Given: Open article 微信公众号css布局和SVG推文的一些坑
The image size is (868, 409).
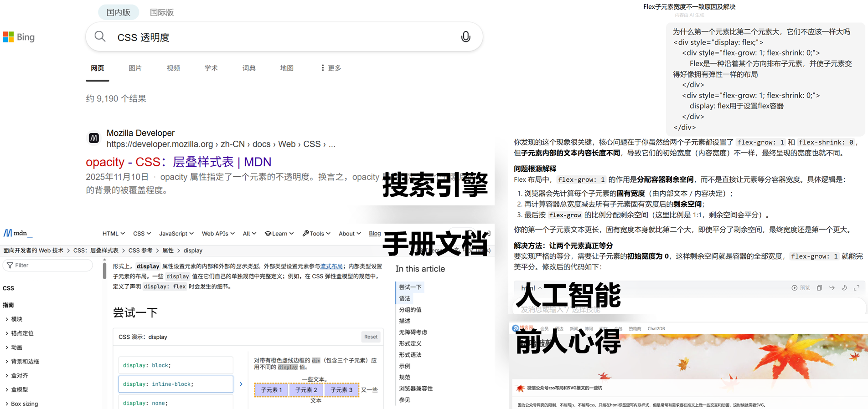Looking at the screenshot, I should click(x=564, y=388).
